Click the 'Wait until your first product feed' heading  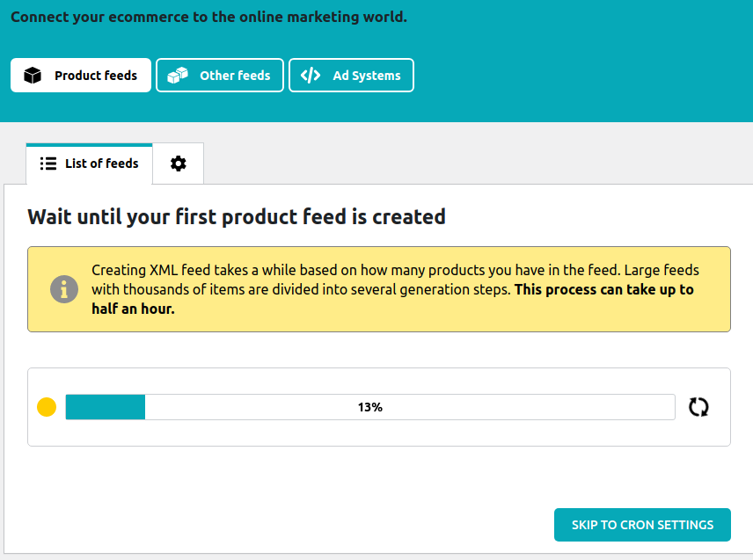pyautogui.click(x=237, y=217)
